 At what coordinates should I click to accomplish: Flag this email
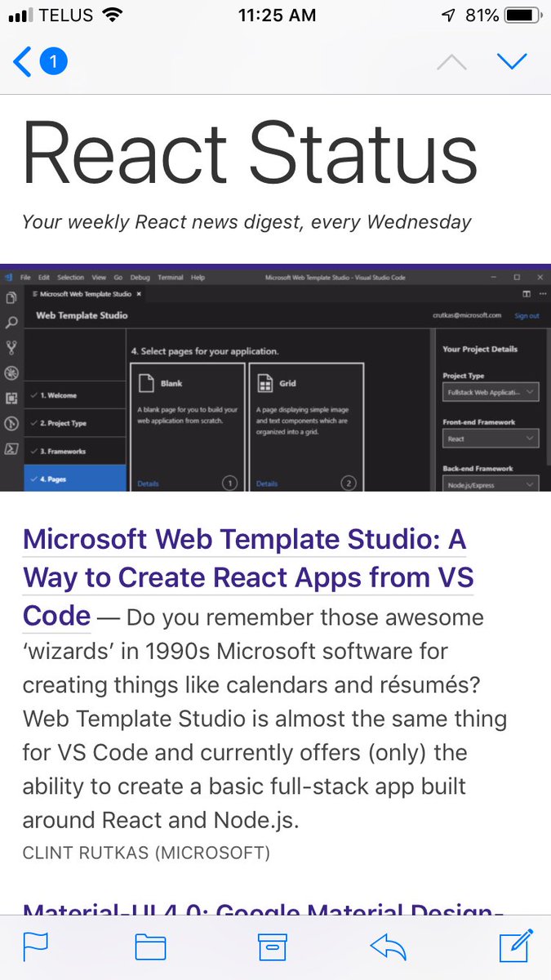[x=35, y=947]
